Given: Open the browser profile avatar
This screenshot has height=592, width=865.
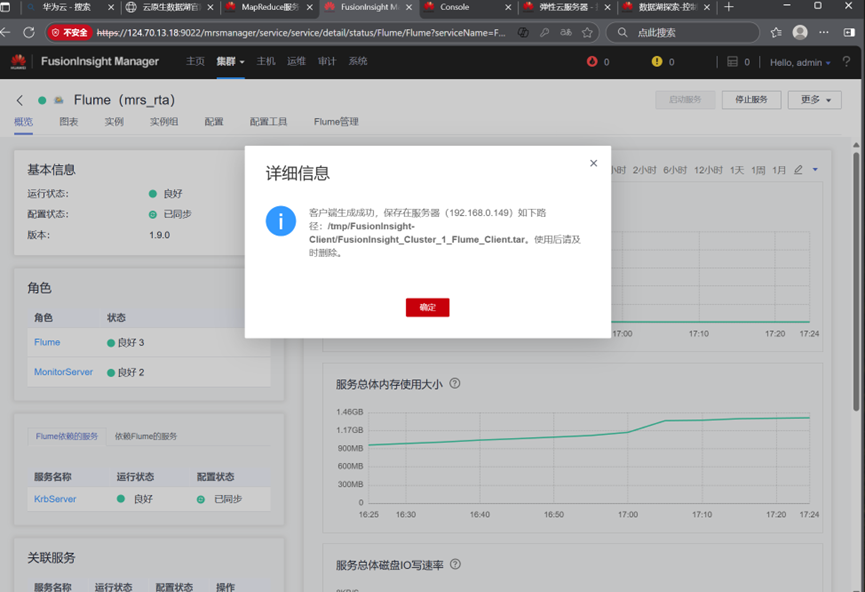Looking at the screenshot, I should tap(800, 33).
